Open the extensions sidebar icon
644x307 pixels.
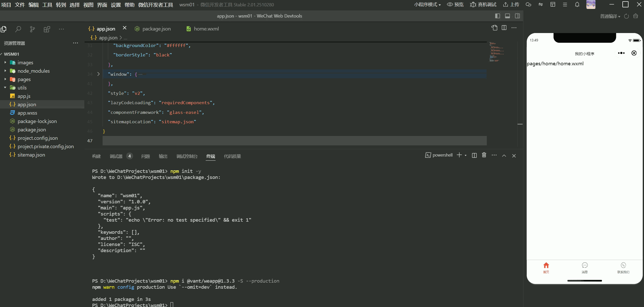pyautogui.click(x=47, y=29)
